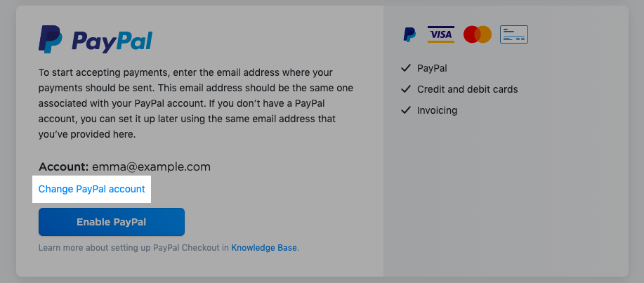Click the accepting payments description paragraph

pyautogui.click(x=196, y=103)
